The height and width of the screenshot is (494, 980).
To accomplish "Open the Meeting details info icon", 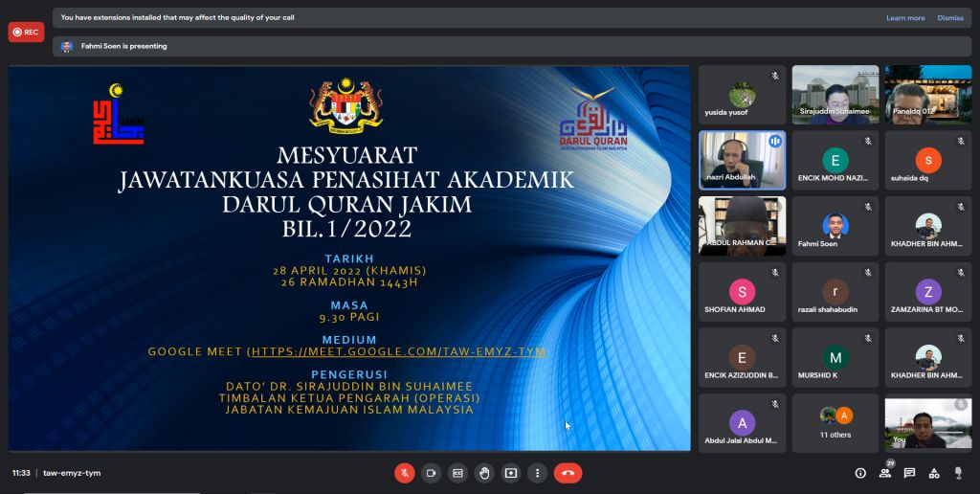I will (x=860, y=473).
